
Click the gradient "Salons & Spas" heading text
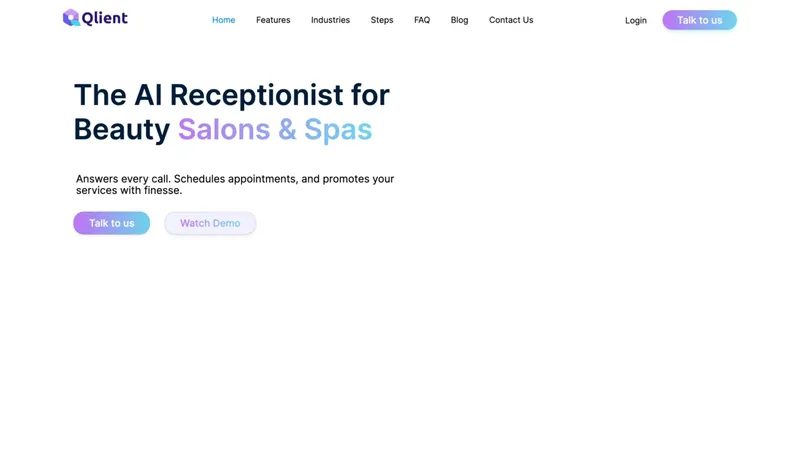click(275, 129)
